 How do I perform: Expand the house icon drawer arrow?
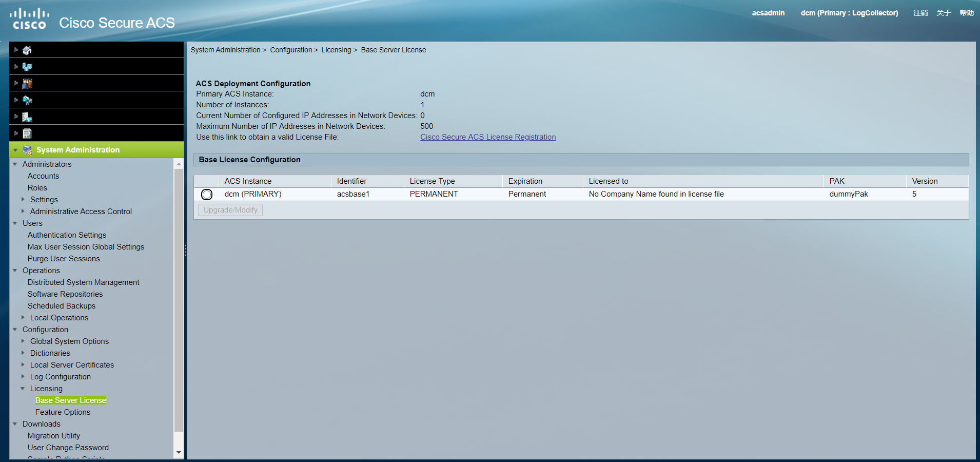[16, 50]
